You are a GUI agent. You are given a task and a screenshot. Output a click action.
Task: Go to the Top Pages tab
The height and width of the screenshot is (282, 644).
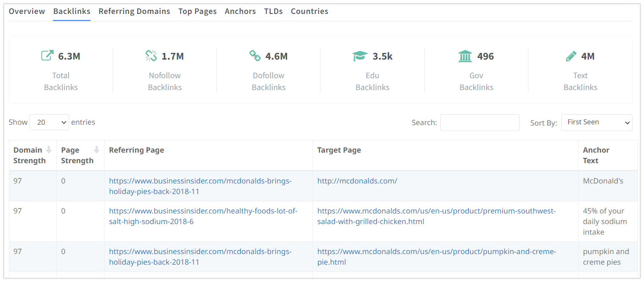tap(197, 11)
